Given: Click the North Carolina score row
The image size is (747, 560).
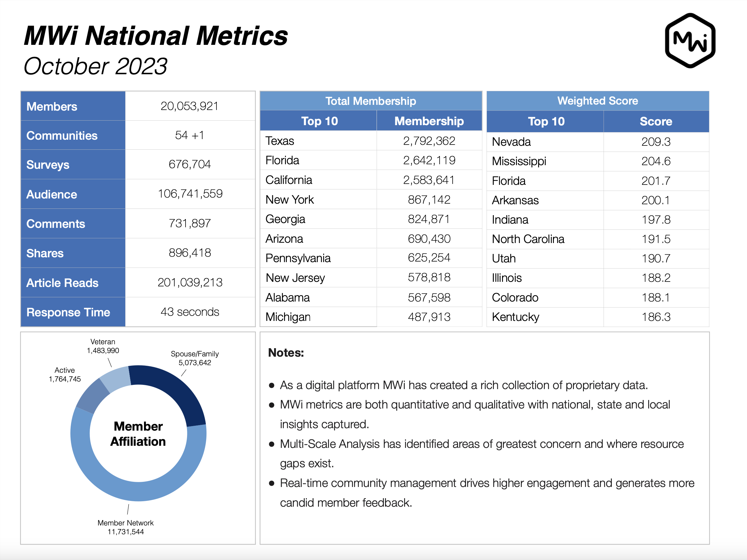Looking at the screenshot, I should point(598,239).
